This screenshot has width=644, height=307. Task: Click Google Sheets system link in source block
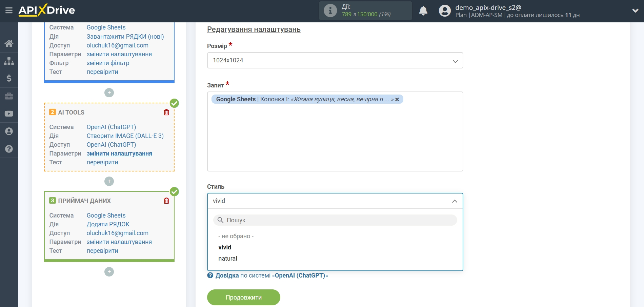[x=106, y=27]
